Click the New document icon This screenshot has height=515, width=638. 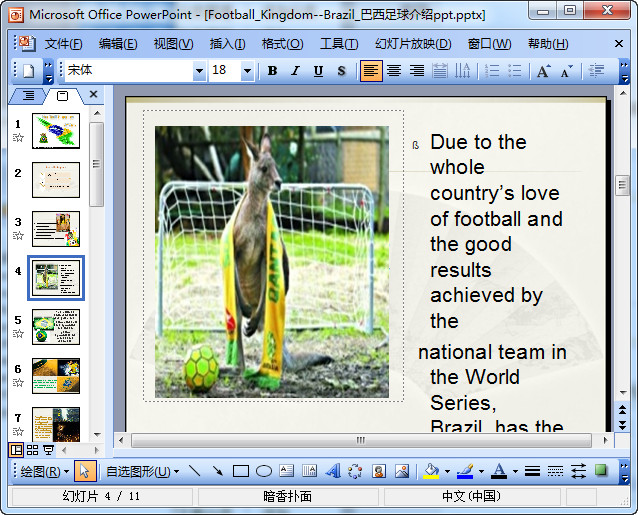pos(28,71)
